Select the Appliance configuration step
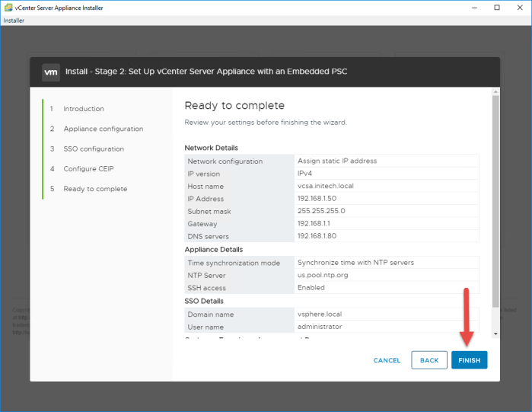This screenshot has height=412, width=532. click(103, 129)
